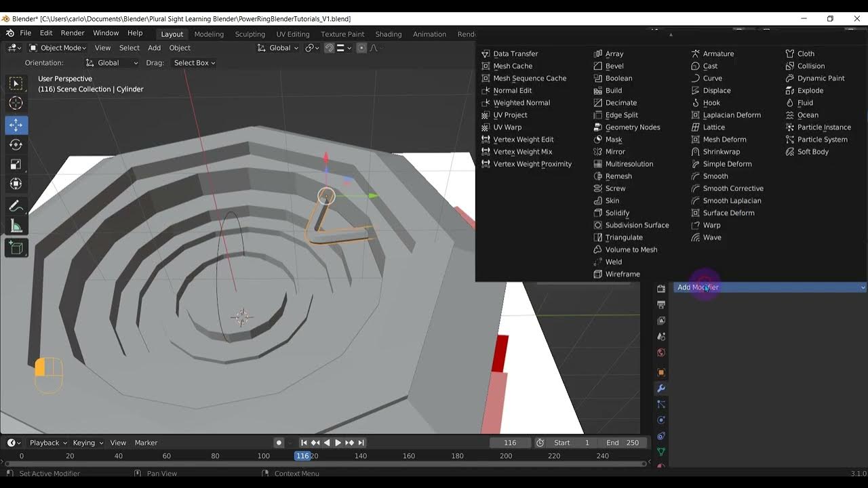The height and width of the screenshot is (488, 868).
Task: Open the World properties tab
Action: (661, 352)
